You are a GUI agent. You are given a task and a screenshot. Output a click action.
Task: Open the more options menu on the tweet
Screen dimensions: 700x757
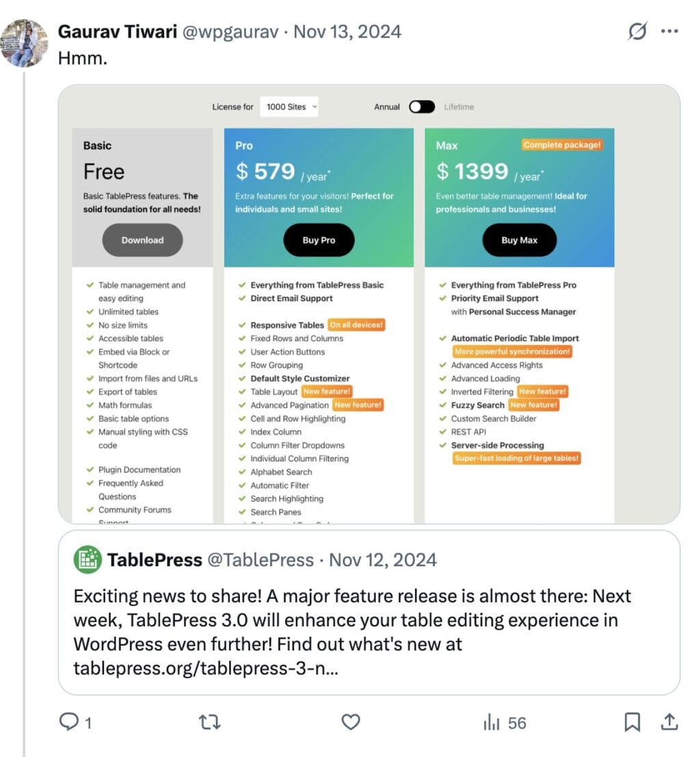[x=669, y=31]
